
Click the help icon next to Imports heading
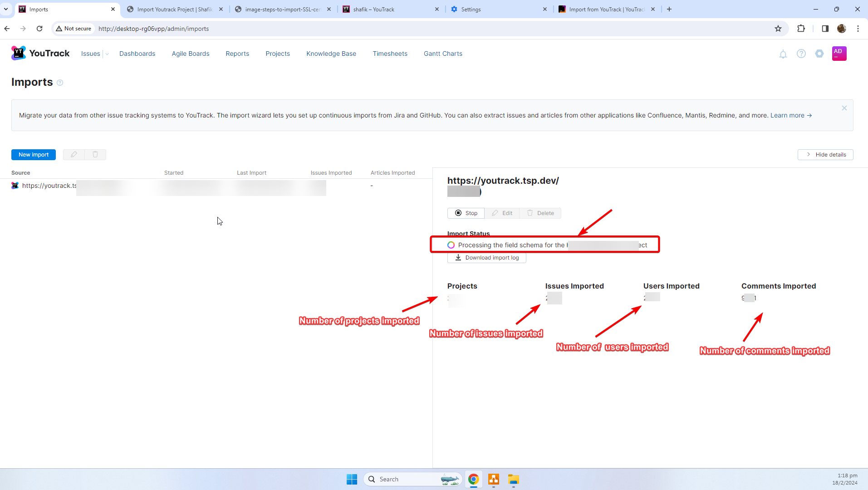60,83
